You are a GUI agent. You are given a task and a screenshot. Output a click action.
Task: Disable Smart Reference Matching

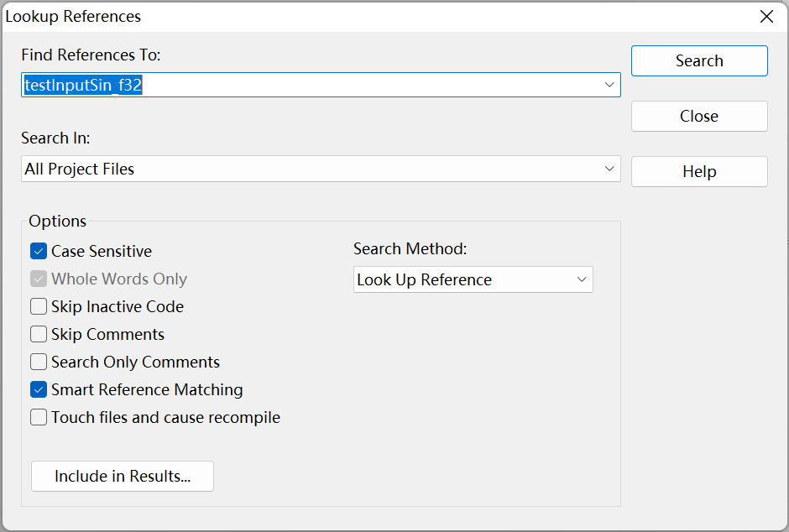click(39, 389)
